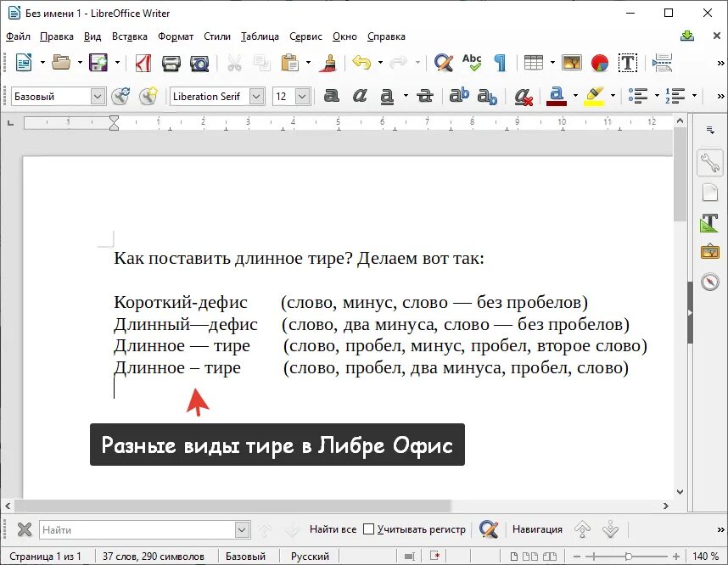
Task: Expand the paragraph style dropdown
Action: pyautogui.click(x=97, y=97)
